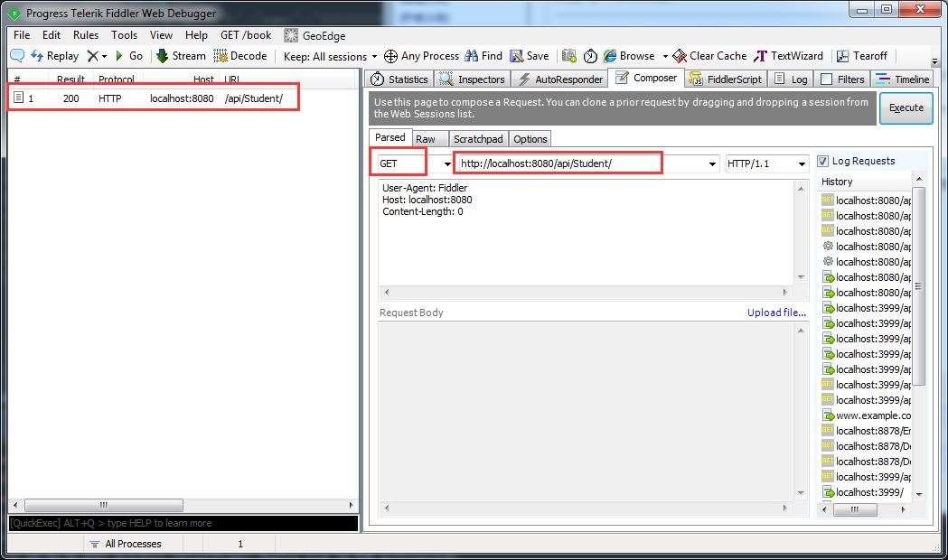Click the session list horizontal scrollbar
Viewport: 948px width, 560px height.
[x=183, y=505]
